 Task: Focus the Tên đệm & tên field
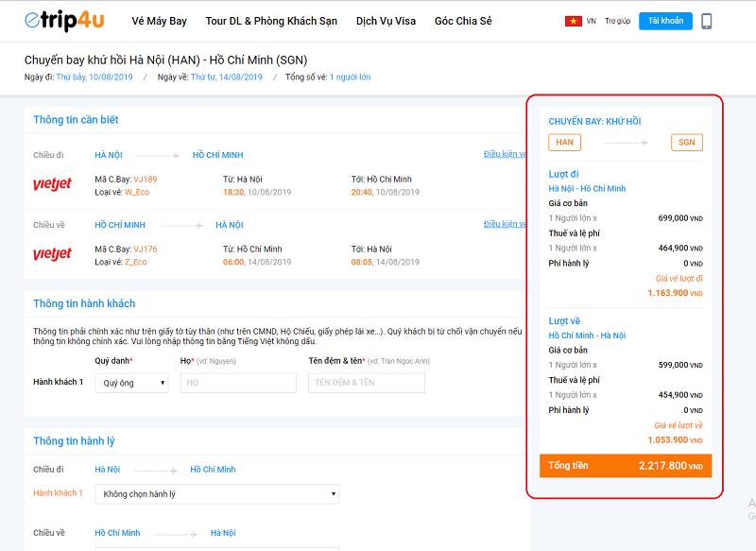pos(367,383)
